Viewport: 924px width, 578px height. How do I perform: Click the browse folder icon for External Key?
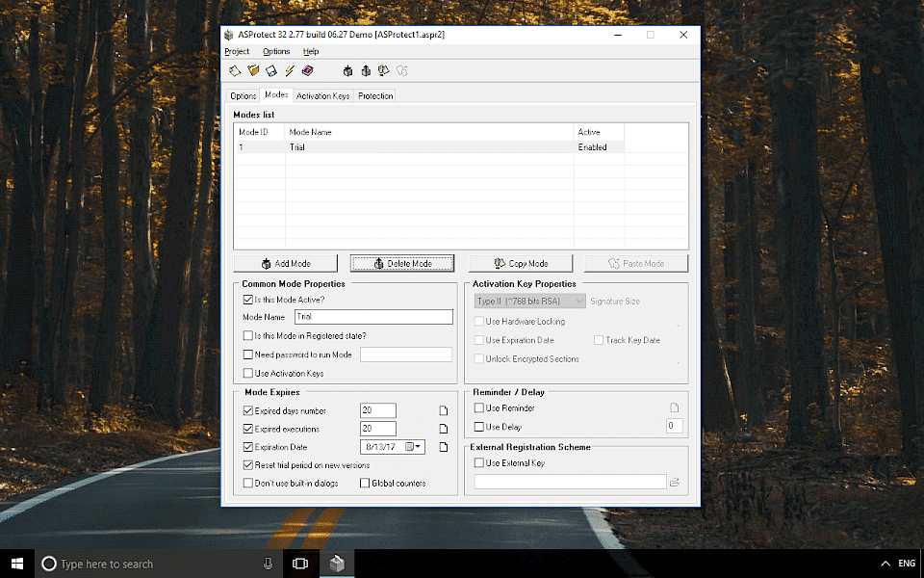pos(675,482)
